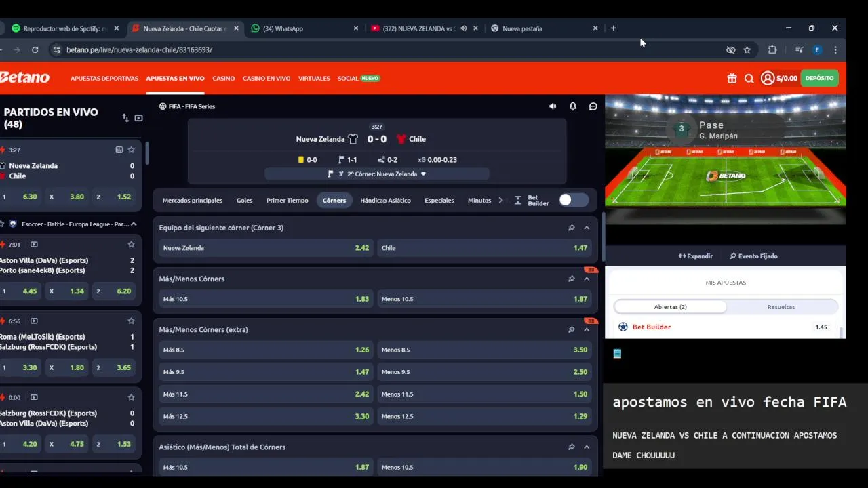The width and height of the screenshot is (868, 488).
Task: Click the green Depósito button
Action: click(x=820, y=78)
